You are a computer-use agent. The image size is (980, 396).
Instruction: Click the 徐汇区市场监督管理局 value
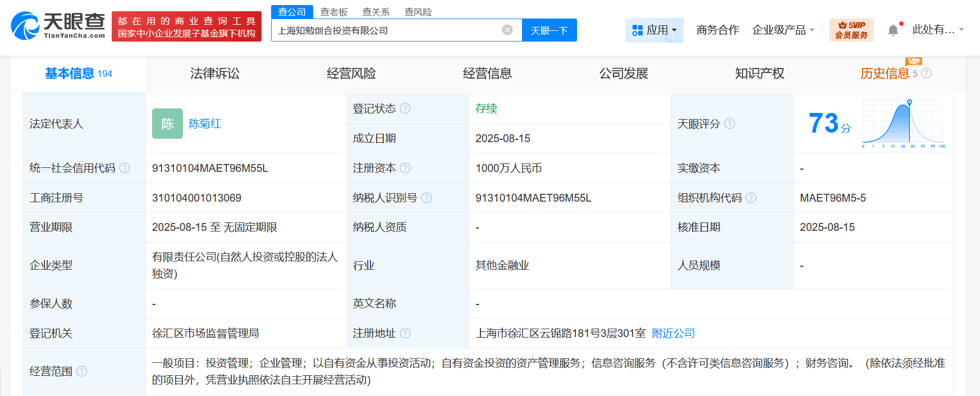(x=205, y=333)
